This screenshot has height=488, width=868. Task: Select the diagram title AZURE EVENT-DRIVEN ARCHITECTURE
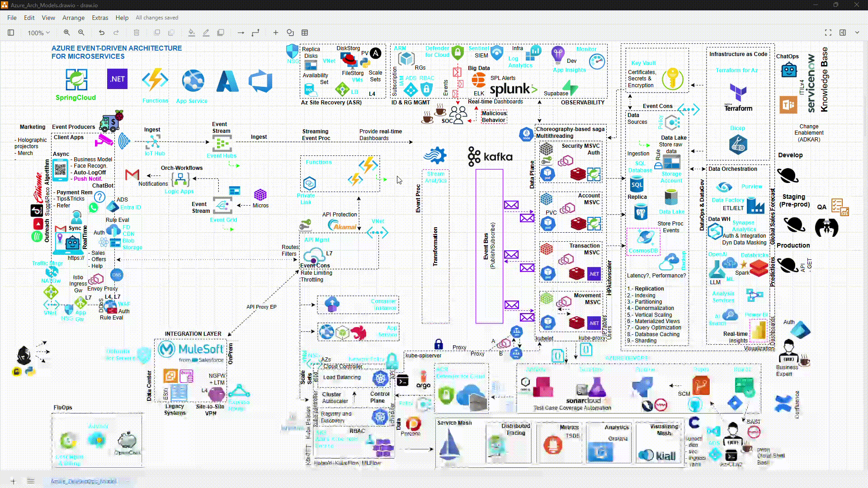click(117, 52)
